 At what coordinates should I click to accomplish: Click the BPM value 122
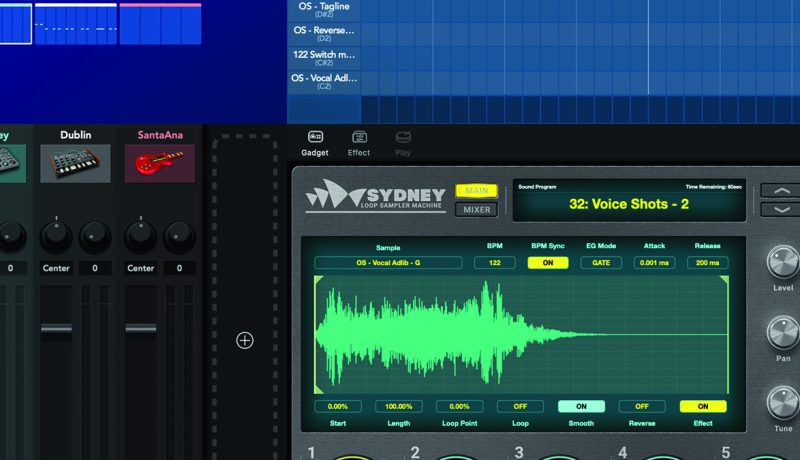(494, 263)
